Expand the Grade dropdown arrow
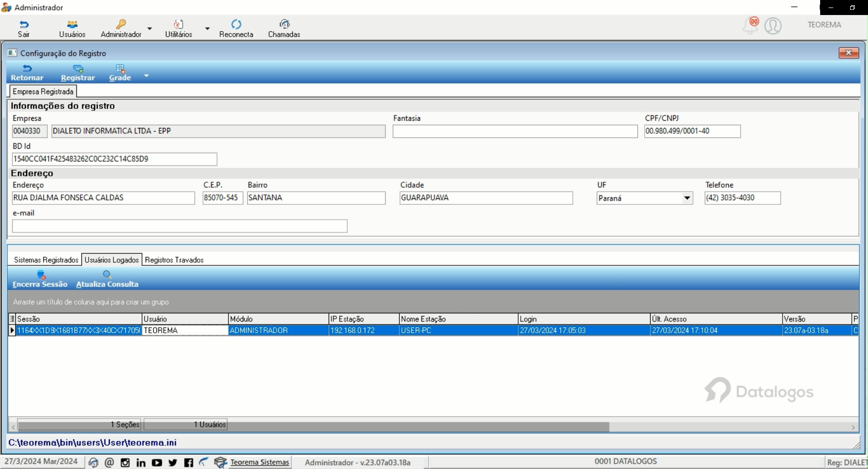Image resolution: width=868 pixels, height=469 pixels. click(x=146, y=76)
